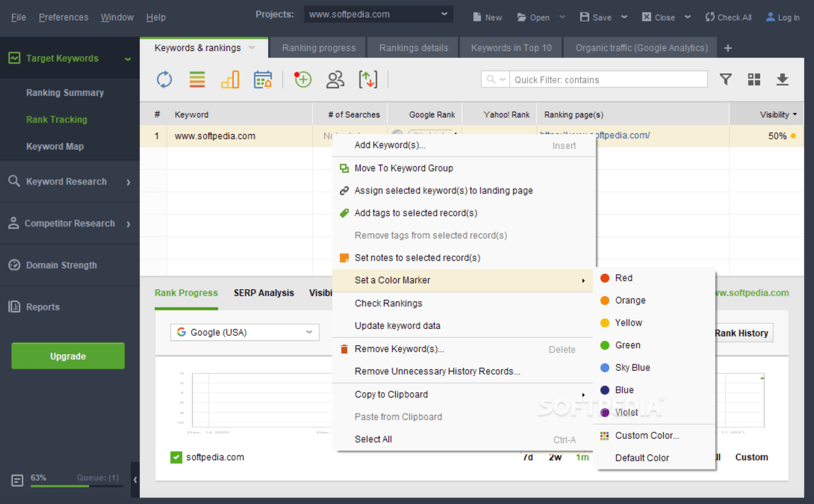The width and height of the screenshot is (814, 504).
Task: Switch to SERP Analysis tab
Action: 264,293
